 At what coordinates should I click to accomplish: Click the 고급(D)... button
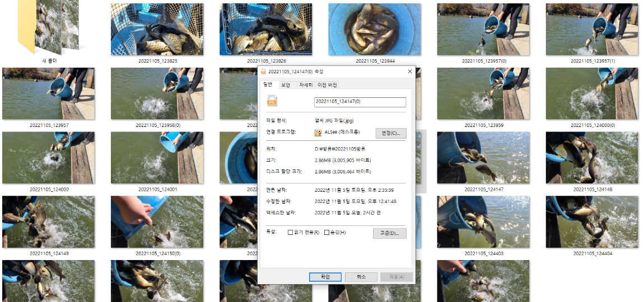click(389, 233)
